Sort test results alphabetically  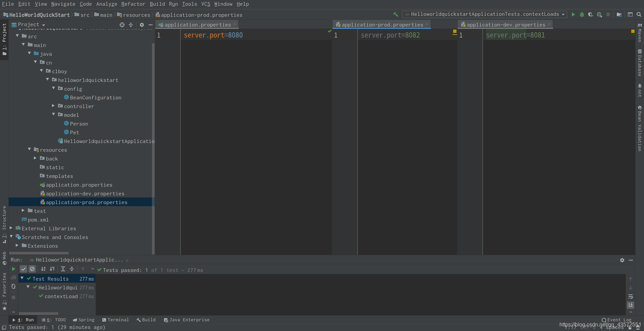[43, 269]
